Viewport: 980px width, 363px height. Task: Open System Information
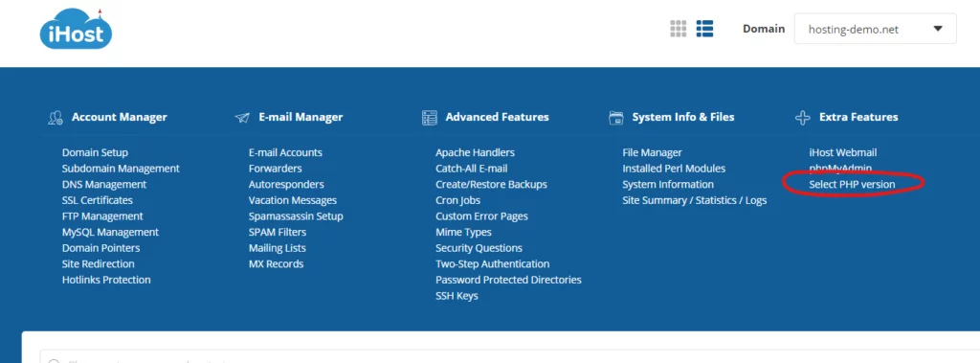(x=668, y=185)
